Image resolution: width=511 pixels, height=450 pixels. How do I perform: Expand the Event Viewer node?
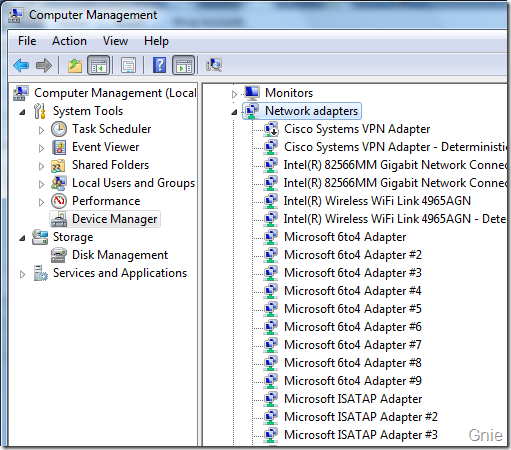[x=41, y=148]
